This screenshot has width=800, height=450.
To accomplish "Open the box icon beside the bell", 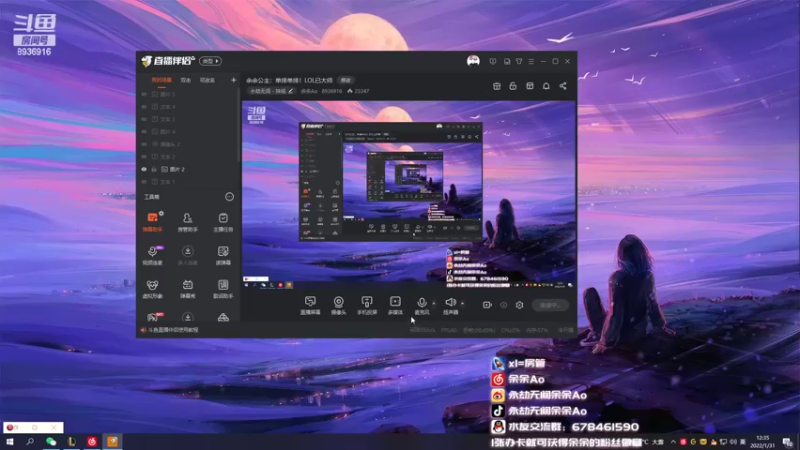I will click(x=530, y=86).
